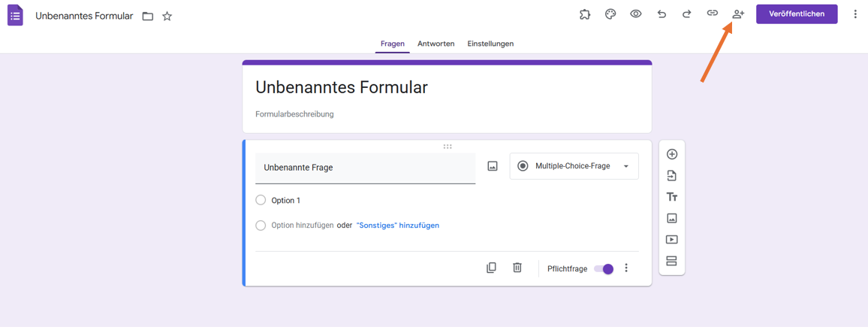Viewport: 868px width, 330px height.
Task: Add a new question
Action: click(x=672, y=154)
